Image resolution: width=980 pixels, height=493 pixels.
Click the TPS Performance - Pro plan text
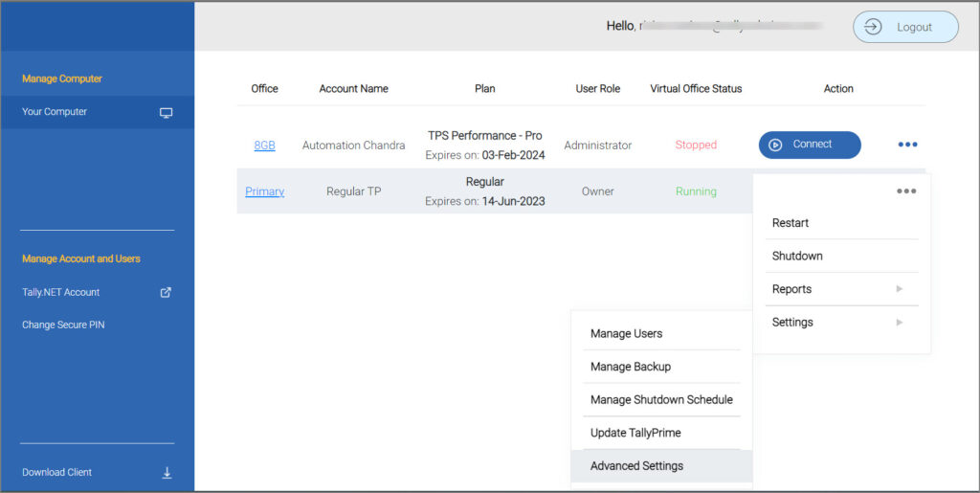485,136
